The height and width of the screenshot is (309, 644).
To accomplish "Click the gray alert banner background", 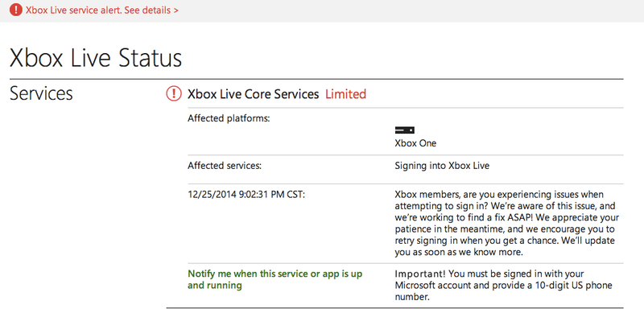I will 411,10.
